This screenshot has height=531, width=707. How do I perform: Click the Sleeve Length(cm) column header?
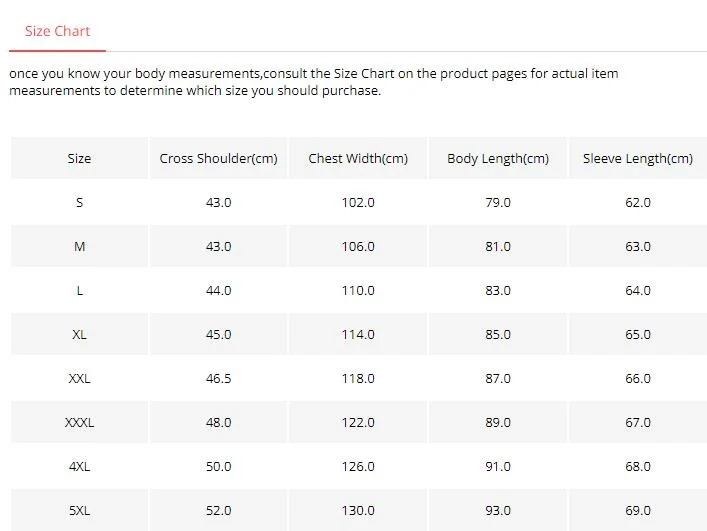click(x=638, y=159)
